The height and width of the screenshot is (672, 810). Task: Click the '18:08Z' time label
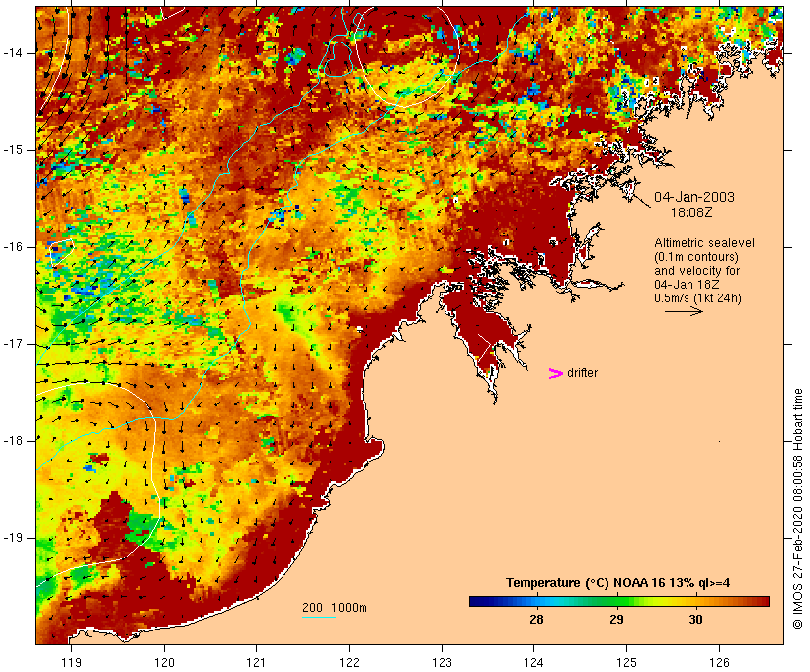691,212
